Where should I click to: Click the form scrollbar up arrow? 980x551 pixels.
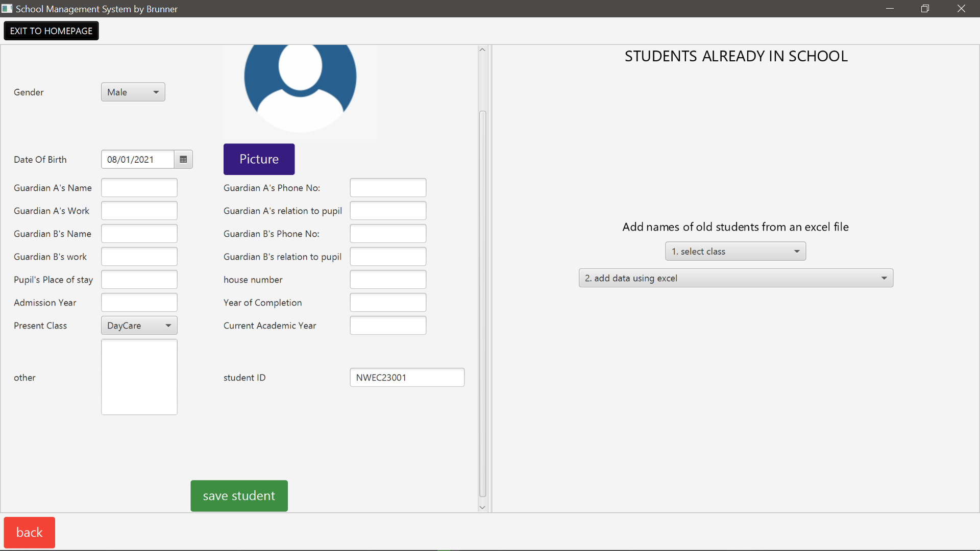tap(482, 49)
